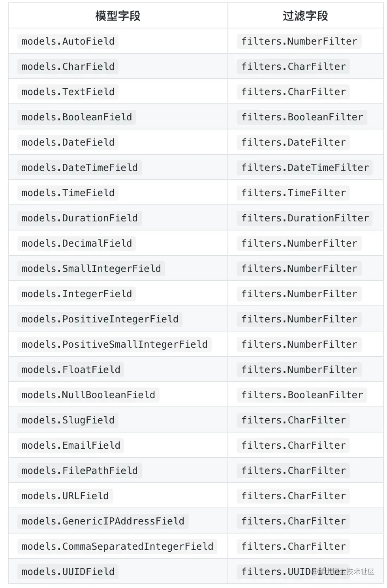Click filters.BooleanFilter beside models.BooleanField

pos(302,117)
